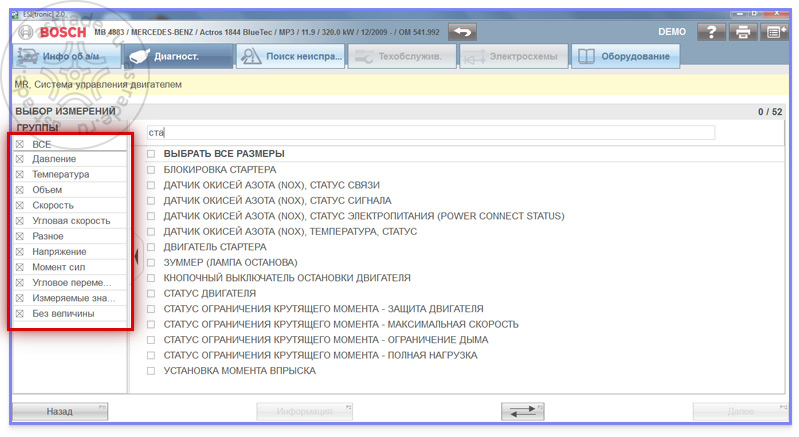Click the Информация button
Screen dimensions: 799x437
click(305, 411)
